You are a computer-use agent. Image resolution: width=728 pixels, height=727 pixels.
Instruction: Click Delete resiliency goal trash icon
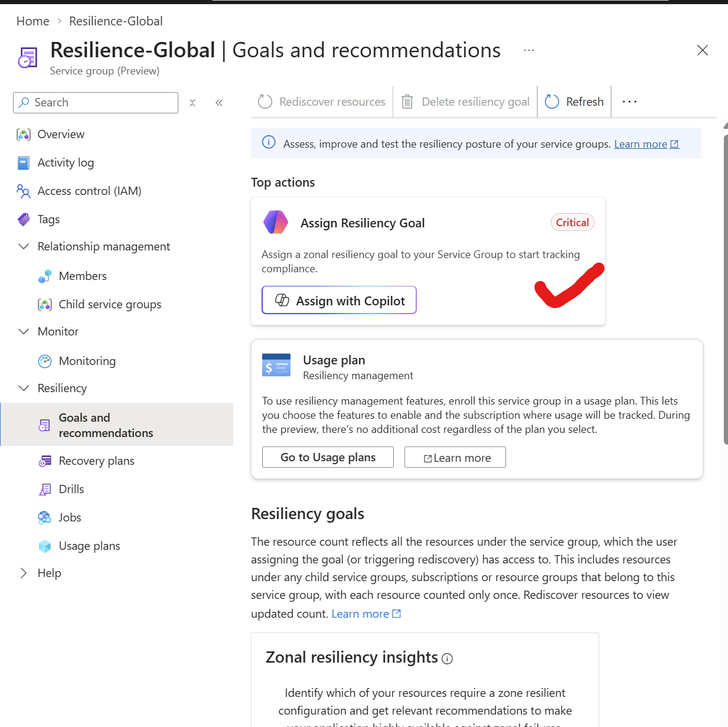tap(407, 102)
